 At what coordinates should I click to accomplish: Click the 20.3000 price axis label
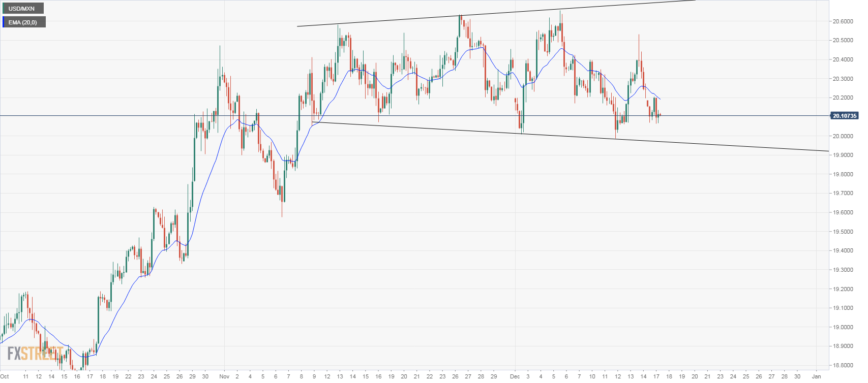(843, 79)
